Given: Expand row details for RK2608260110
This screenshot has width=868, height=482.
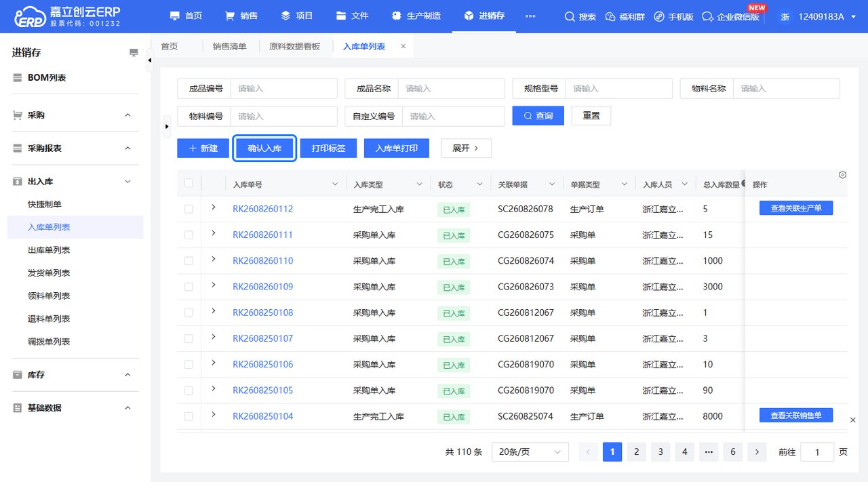Looking at the screenshot, I should point(214,259).
